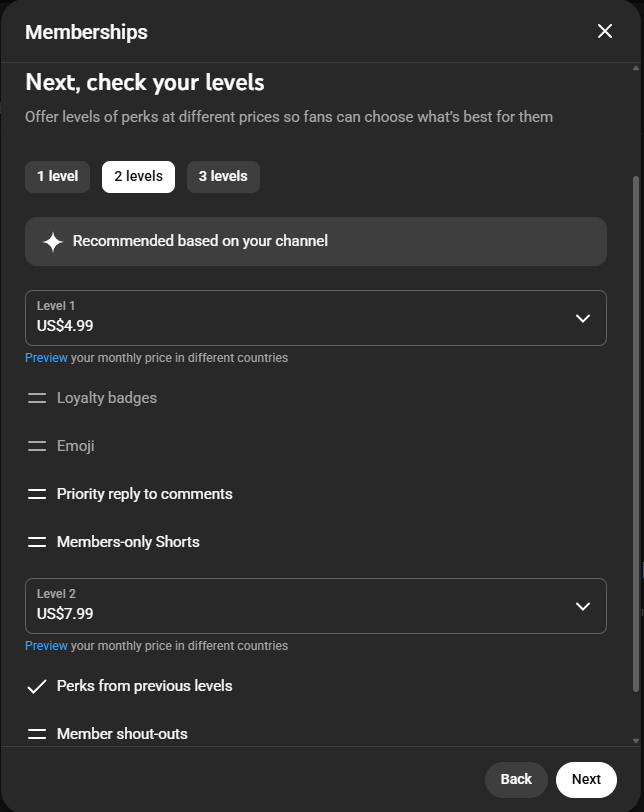This screenshot has height=812, width=644.
Task: Click the drag handle for Members-only Shorts
Action: [x=37, y=542]
